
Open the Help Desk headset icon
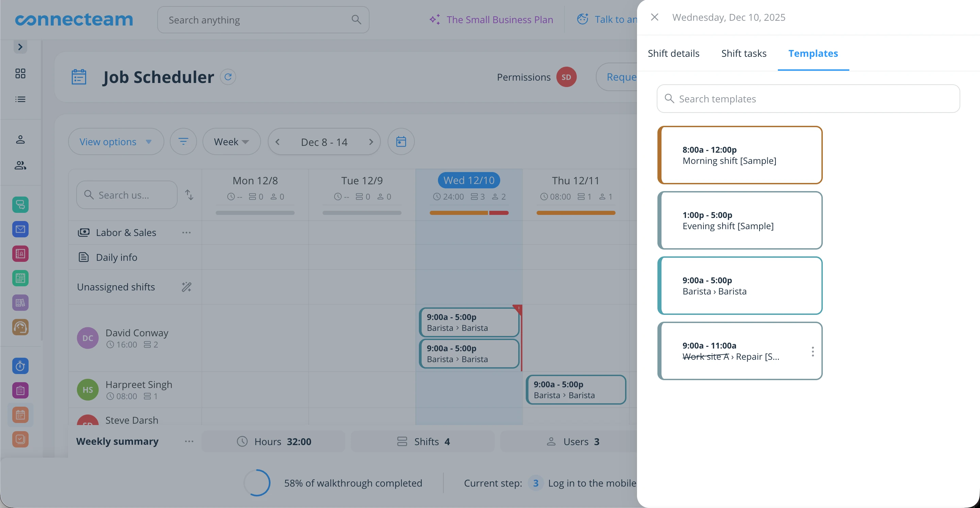(x=20, y=327)
